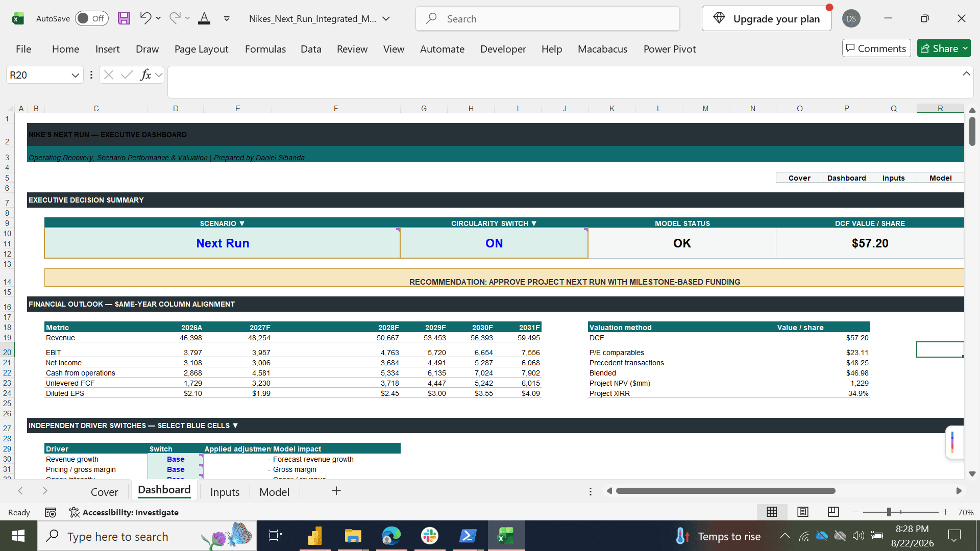980x551 pixels.
Task: Click the Upgrade your plan button
Action: 766,19
